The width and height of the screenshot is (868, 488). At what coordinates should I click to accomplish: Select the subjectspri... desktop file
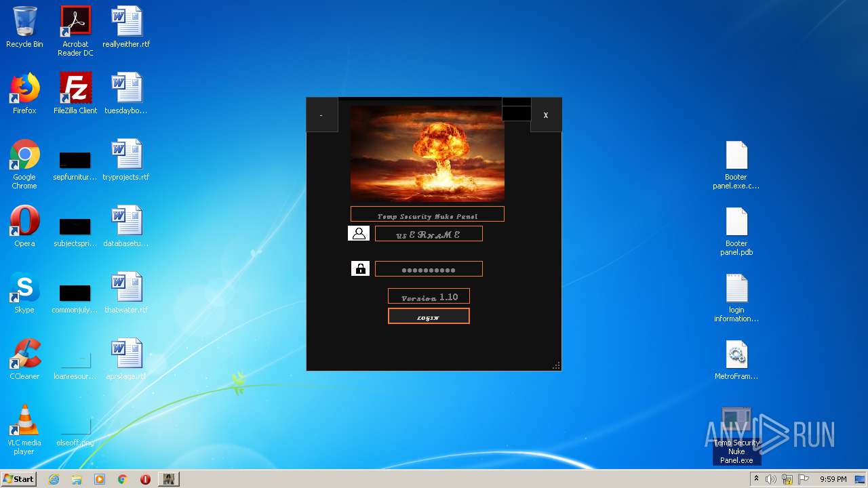tap(75, 233)
